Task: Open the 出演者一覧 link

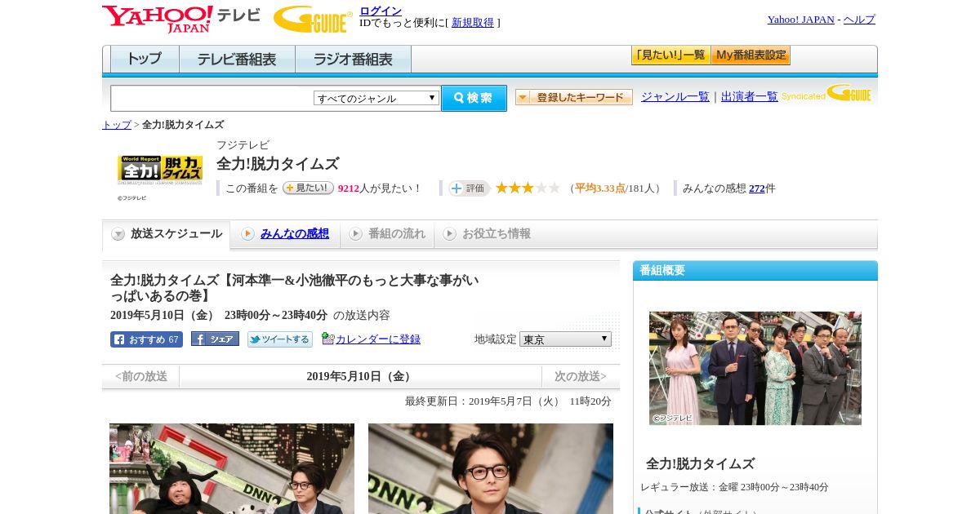Action: (750, 97)
